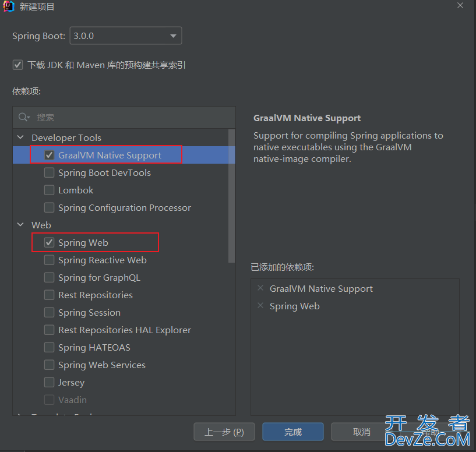Uncheck the Spring Web checkbox
476x452 pixels.
(49, 242)
